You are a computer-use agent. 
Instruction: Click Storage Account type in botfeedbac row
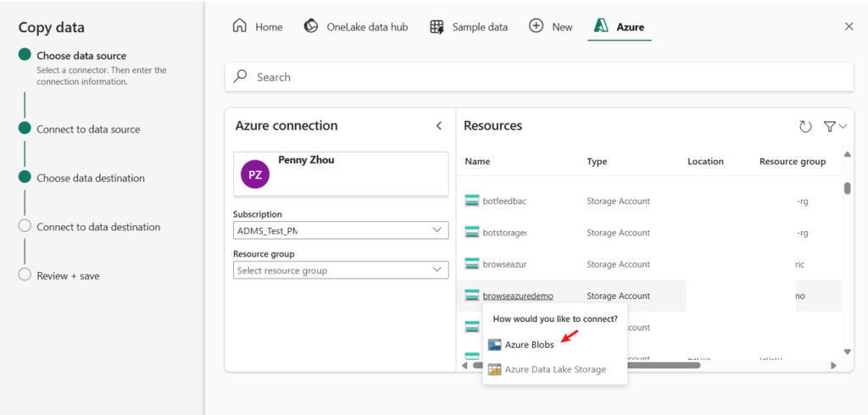[x=618, y=202]
